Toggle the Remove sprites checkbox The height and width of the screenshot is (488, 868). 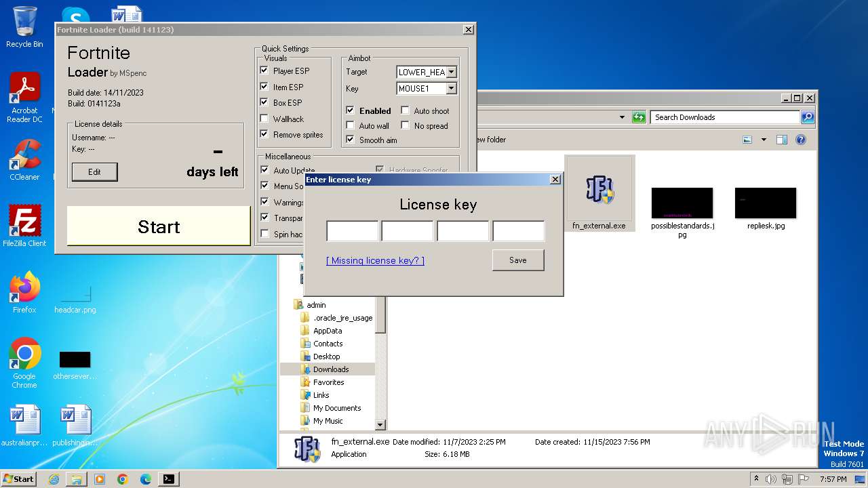tap(264, 134)
